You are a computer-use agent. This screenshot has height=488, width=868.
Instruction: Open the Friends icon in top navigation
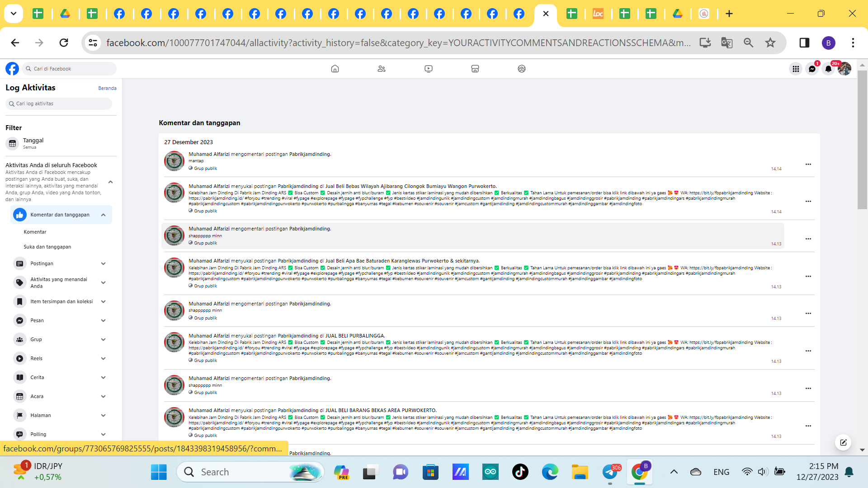(382, 69)
